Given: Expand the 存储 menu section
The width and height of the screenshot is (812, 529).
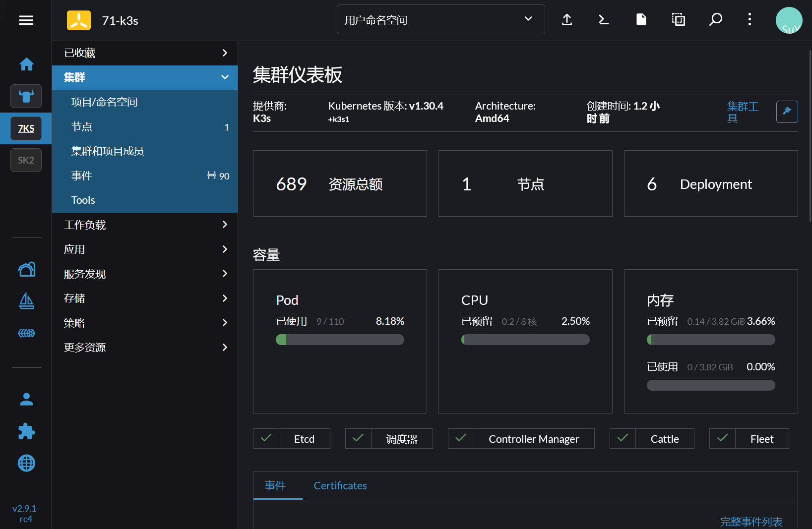Looking at the screenshot, I should 145,298.
